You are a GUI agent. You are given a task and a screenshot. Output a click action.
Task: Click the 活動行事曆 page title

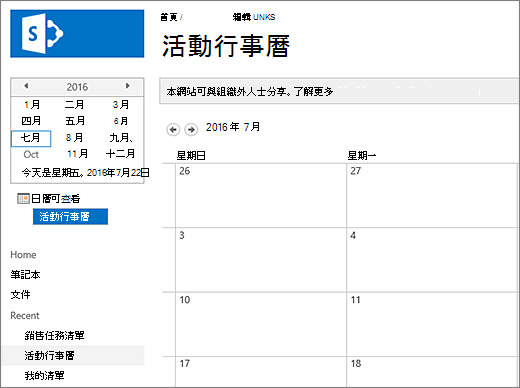coord(226,46)
